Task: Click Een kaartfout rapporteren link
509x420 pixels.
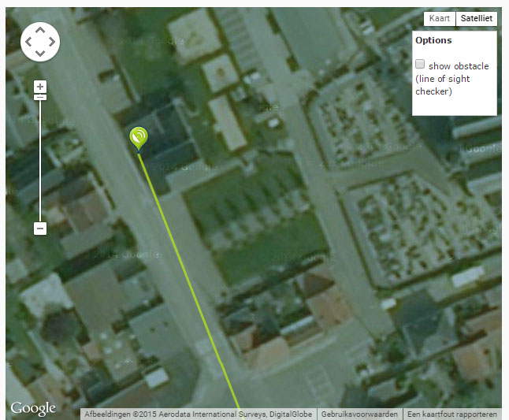Action: coord(452,414)
